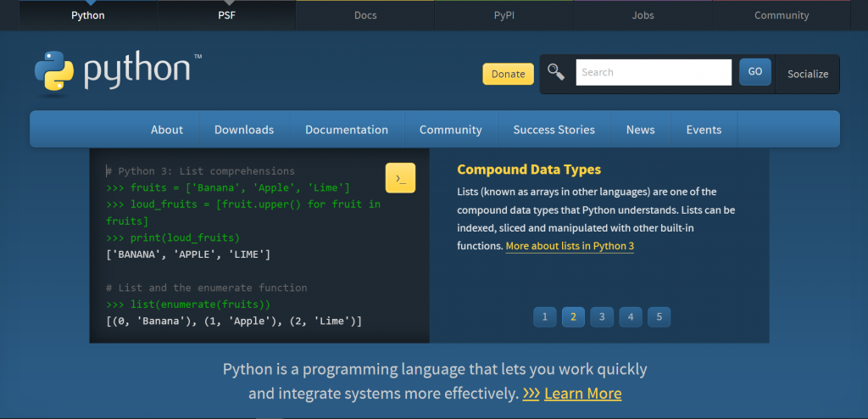
Task: Go to slide 5 of the carousel
Action: (659, 317)
